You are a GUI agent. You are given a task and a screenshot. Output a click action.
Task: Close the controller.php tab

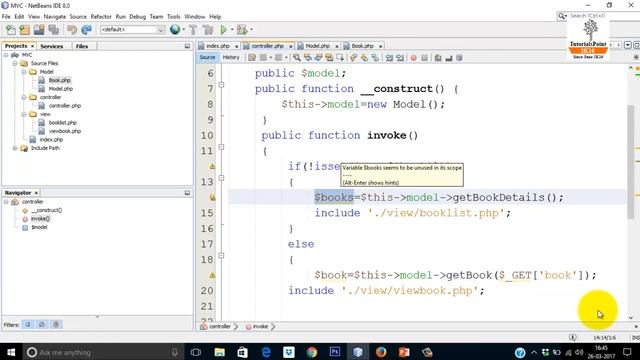tap(291, 47)
